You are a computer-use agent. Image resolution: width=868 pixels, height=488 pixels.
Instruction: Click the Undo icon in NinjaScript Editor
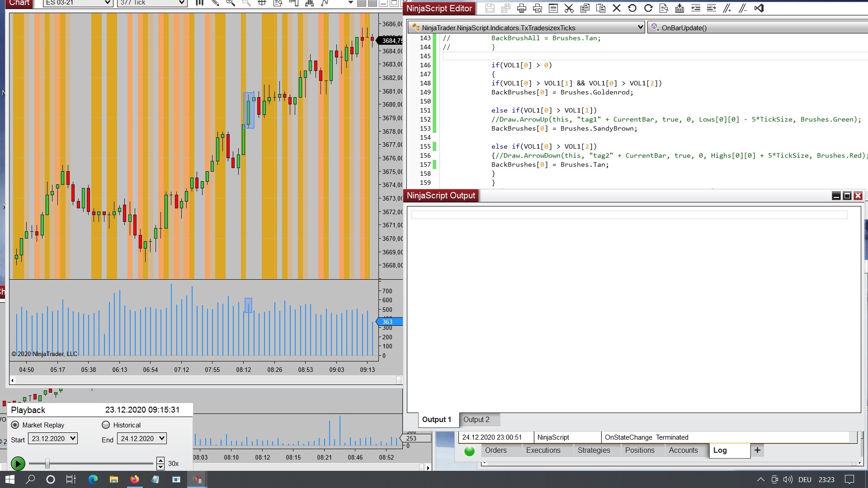[632, 8]
